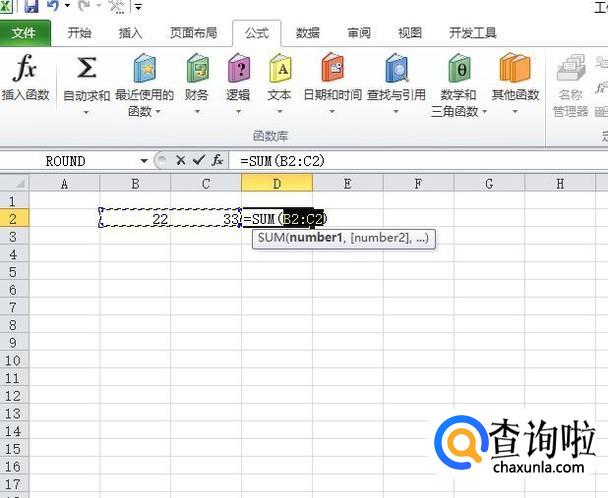Switch to the Data (数据) tab

click(x=308, y=33)
